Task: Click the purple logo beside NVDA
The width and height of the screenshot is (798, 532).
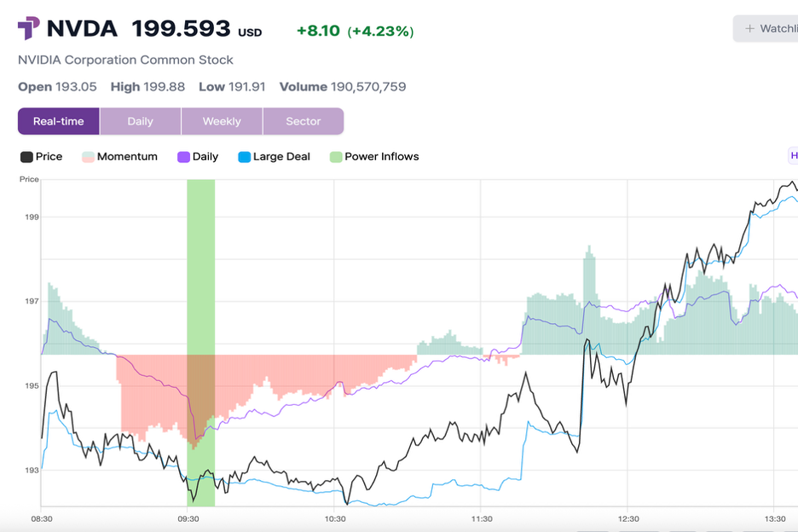Action: 28,28
